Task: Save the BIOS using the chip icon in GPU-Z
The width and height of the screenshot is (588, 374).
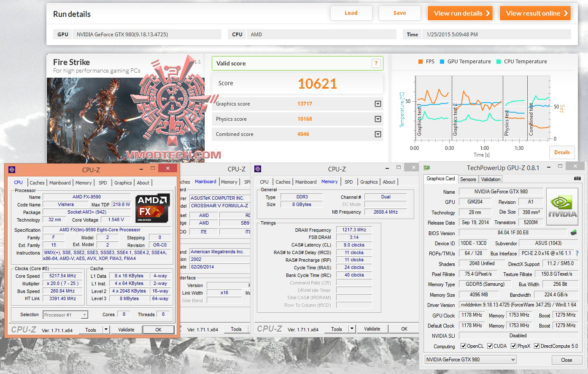Action: pos(574,233)
